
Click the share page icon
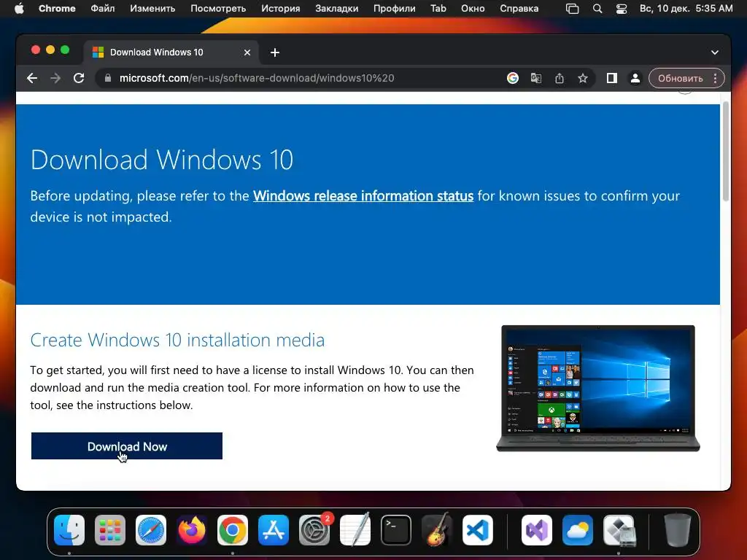[x=560, y=78]
